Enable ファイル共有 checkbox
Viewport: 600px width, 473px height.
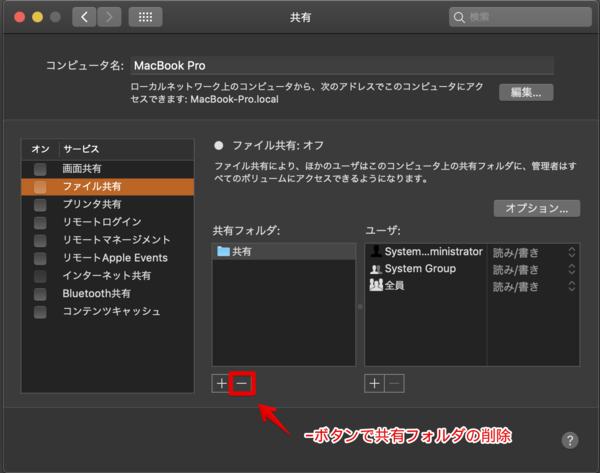pyautogui.click(x=40, y=187)
